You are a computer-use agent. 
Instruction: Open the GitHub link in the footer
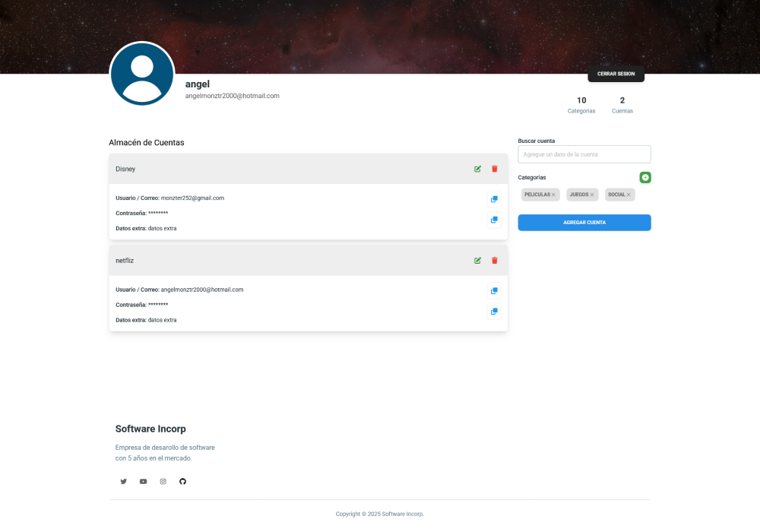tap(182, 481)
